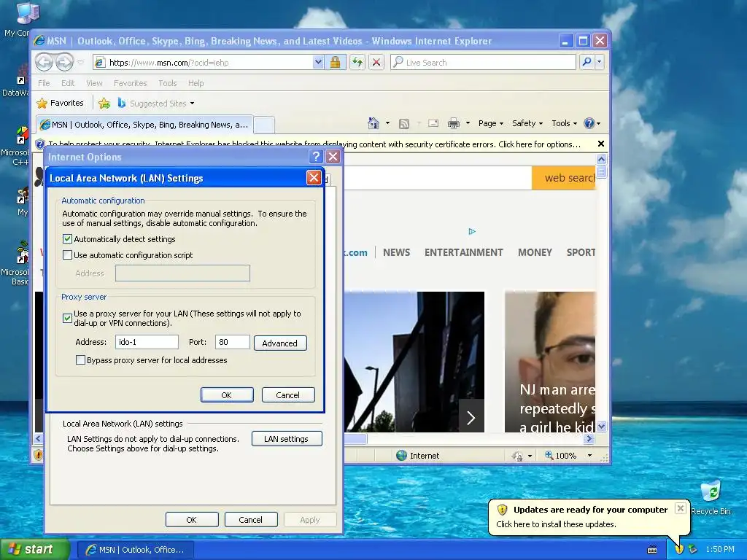
Task: Enable Use automatic configuration script
Action: (x=68, y=255)
